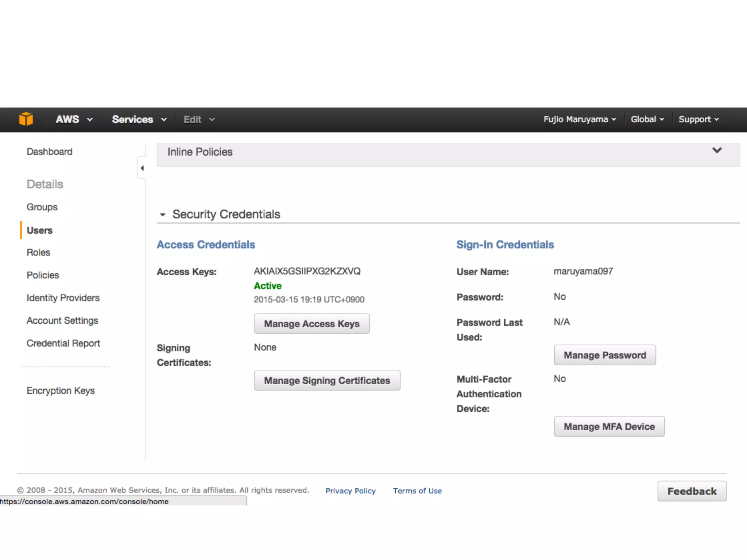The image size is (747, 560).
Task: Open the Global region menu
Action: [647, 120]
